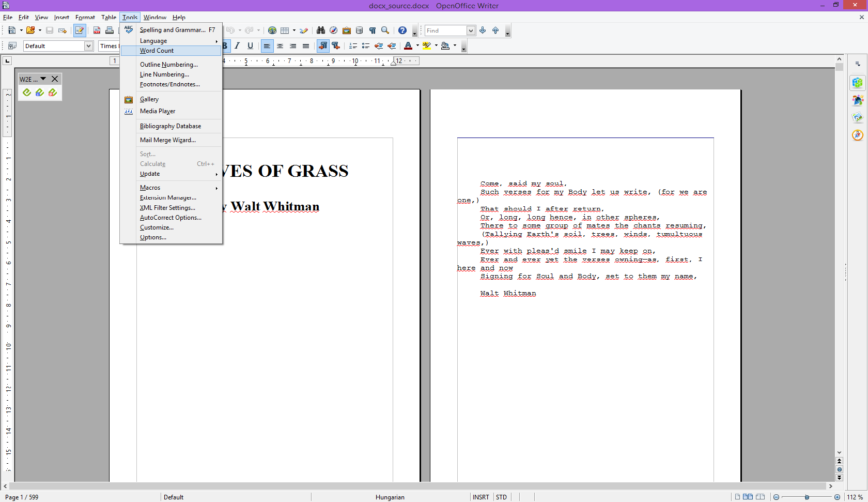Toggle Justified paragraph alignment
This screenshot has height=502, width=868.
(306, 46)
